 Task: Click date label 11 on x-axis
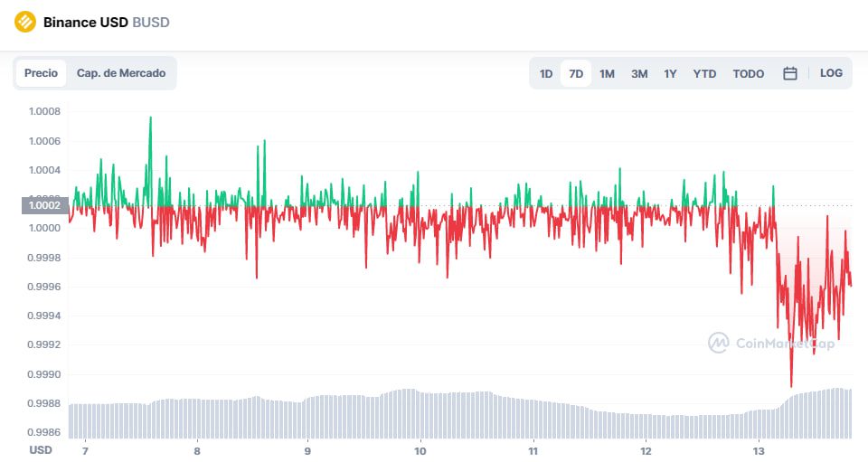click(533, 451)
